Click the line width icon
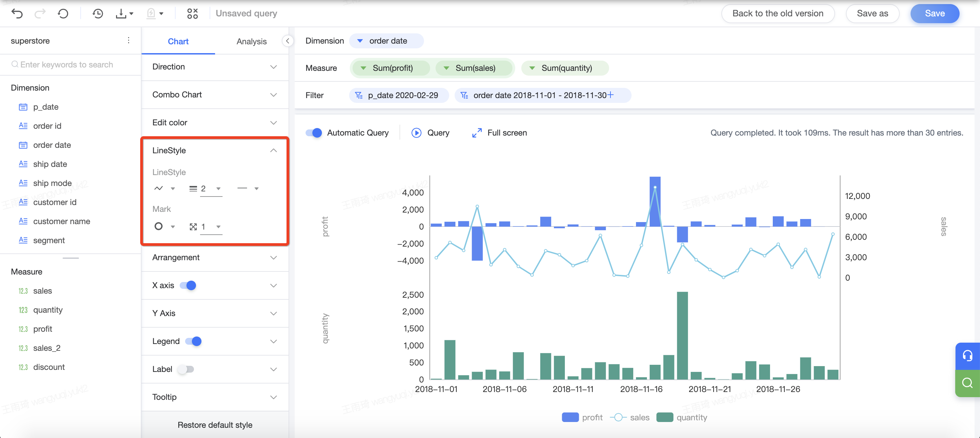The height and width of the screenshot is (438, 980). tap(193, 189)
